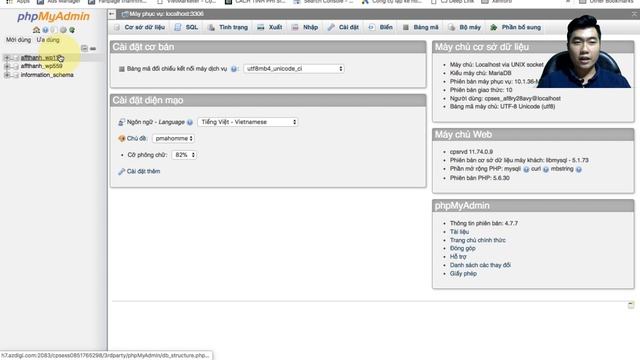Click the console toggle icon at page bottom right
This screenshot has height=360, width=640.
click(631, 305)
